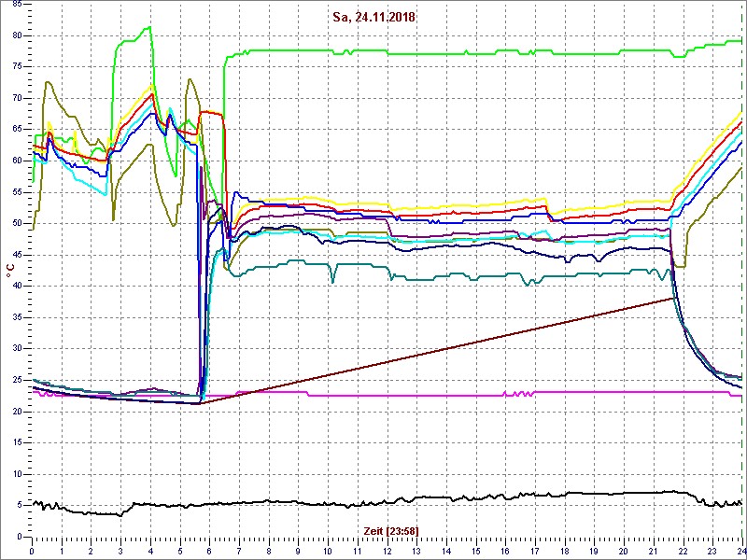
Task: Pick hour '7' on the time axis
Action: pyautogui.click(x=239, y=551)
